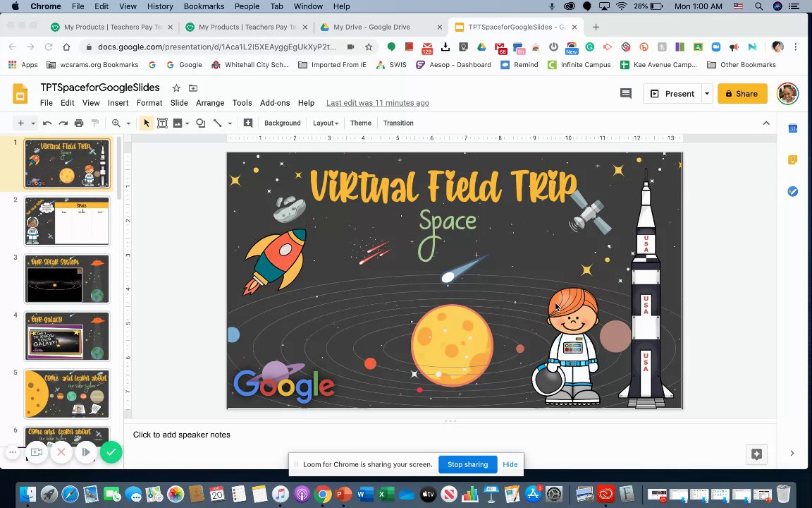
Task: Select the shape tool icon
Action: click(x=201, y=123)
